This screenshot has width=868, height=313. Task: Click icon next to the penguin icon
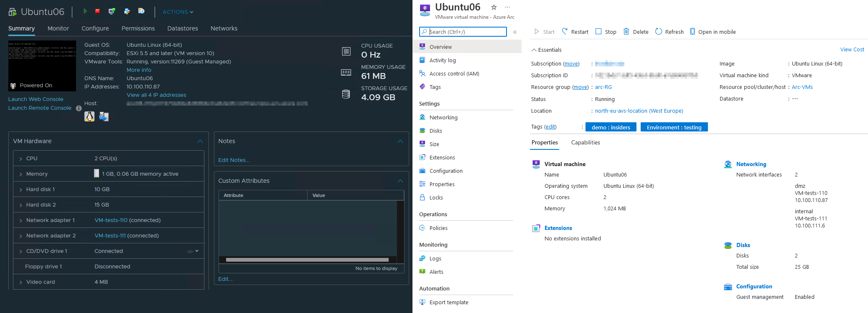104,116
